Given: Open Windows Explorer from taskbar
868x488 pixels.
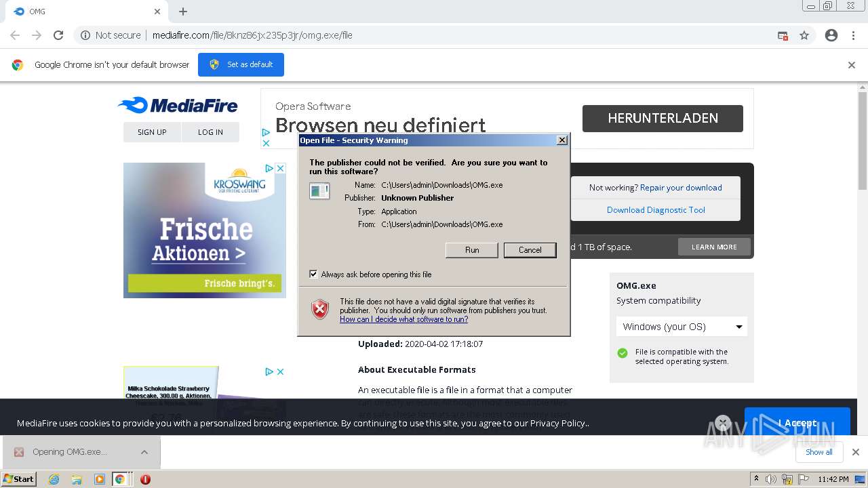Looking at the screenshot, I should click(x=77, y=479).
